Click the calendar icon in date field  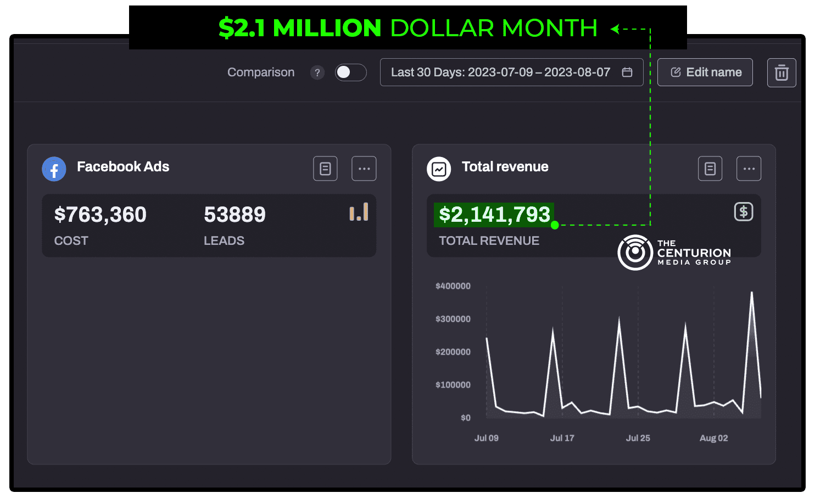click(x=627, y=72)
